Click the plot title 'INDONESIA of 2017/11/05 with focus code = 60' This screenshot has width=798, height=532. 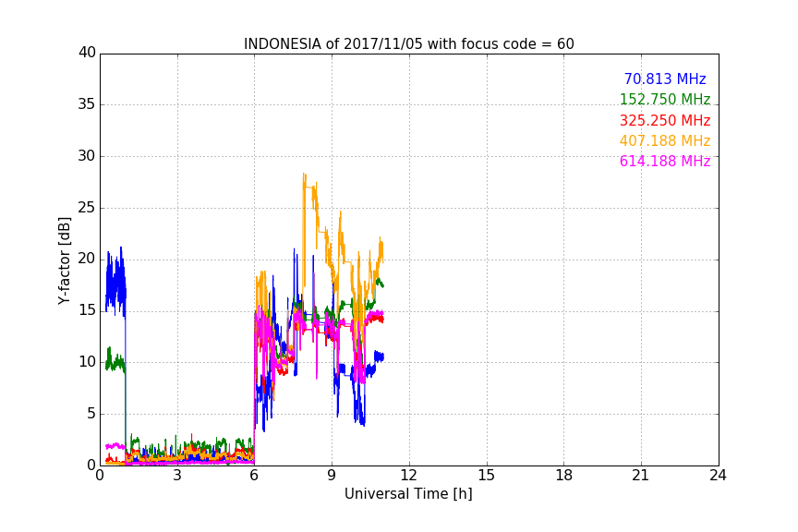point(408,43)
